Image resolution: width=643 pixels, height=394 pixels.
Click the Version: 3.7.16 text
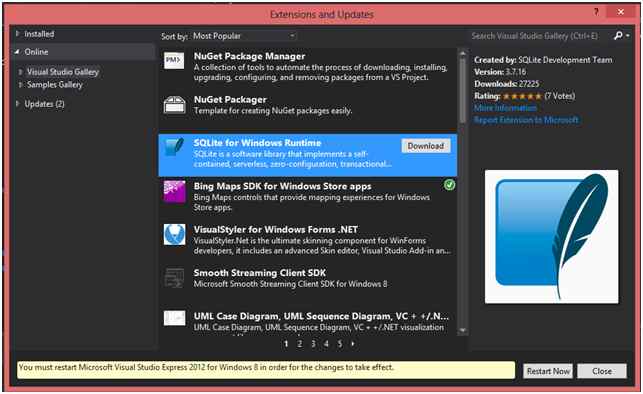tap(500, 72)
